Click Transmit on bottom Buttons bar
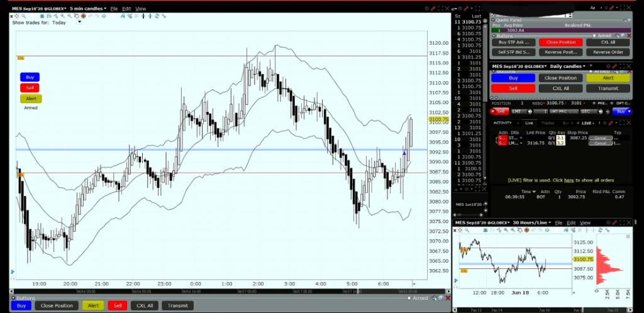 click(178, 305)
